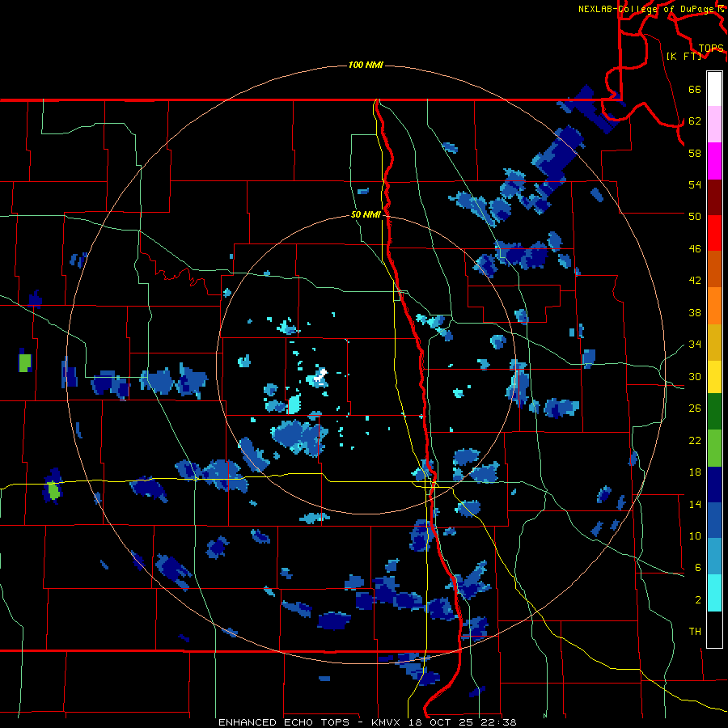The height and width of the screenshot is (728, 728).
Task: Click the gold legend swatch
Action: pos(714,341)
